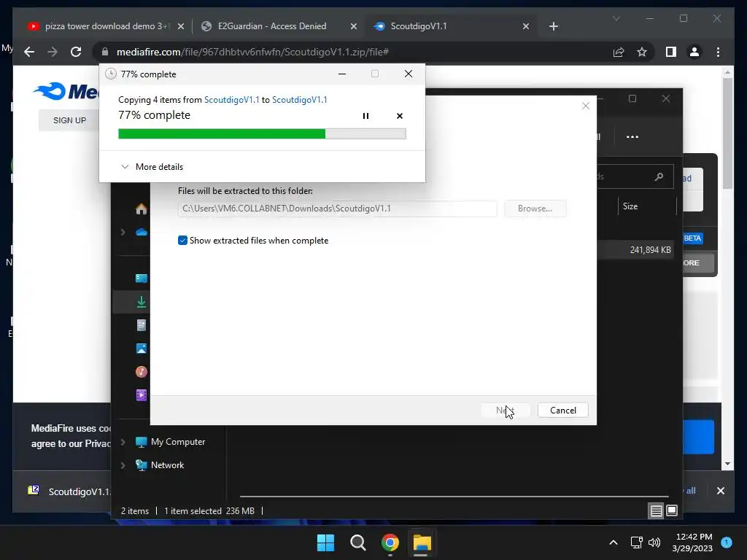Open taskbar Search
This screenshot has height=560, width=747.
[x=357, y=542]
